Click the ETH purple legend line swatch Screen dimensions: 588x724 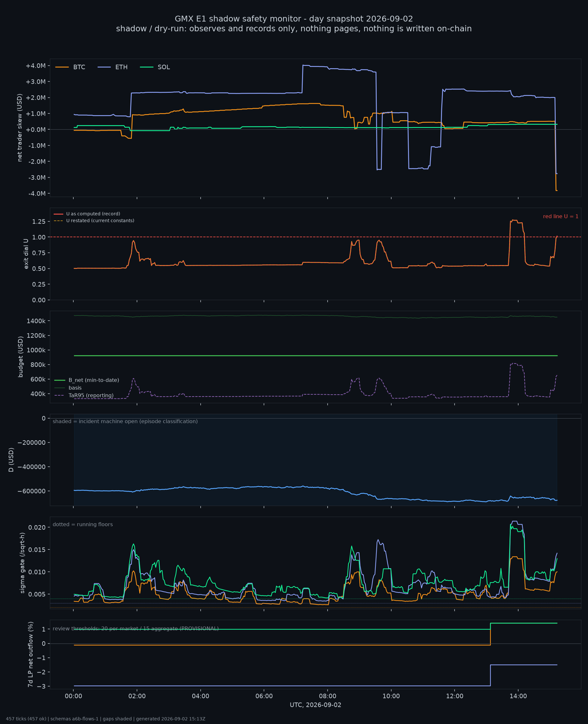tap(104, 67)
